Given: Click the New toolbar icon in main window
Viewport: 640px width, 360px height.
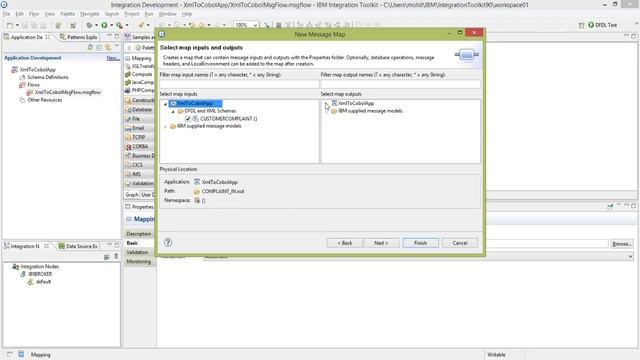Looking at the screenshot, I should tap(10, 25).
